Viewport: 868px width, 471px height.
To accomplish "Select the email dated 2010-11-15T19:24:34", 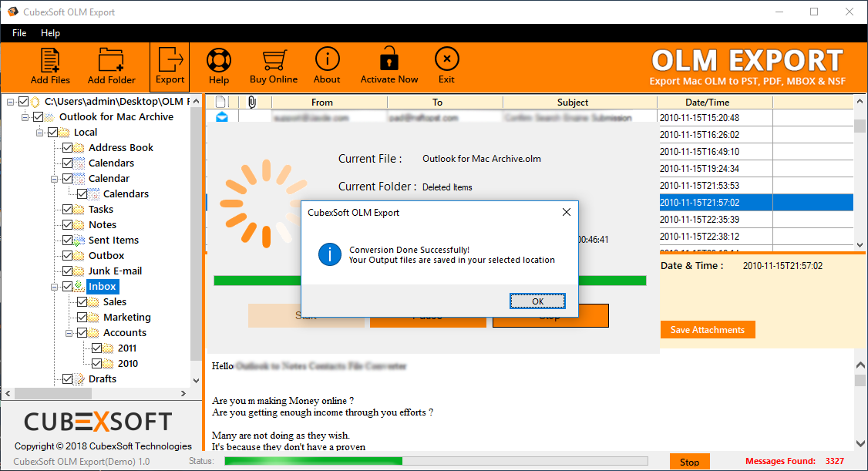I will [699, 168].
